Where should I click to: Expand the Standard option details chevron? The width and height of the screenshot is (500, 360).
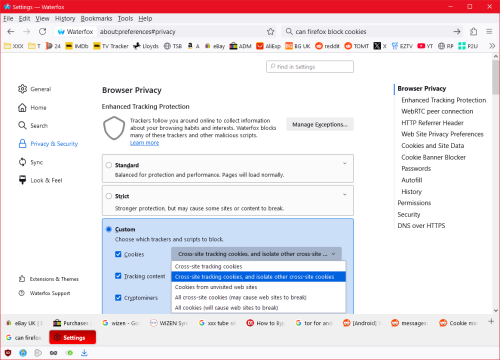pos(345,163)
